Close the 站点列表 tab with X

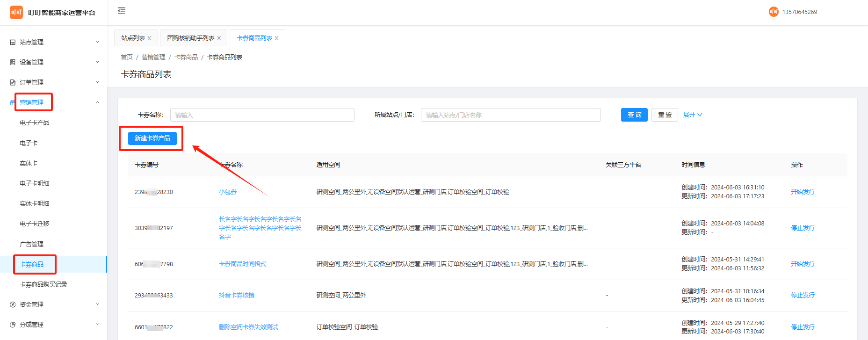(x=150, y=38)
